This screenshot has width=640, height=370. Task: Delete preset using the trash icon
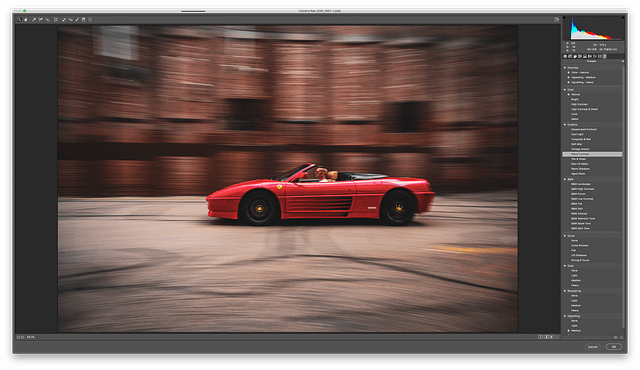(x=622, y=337)
